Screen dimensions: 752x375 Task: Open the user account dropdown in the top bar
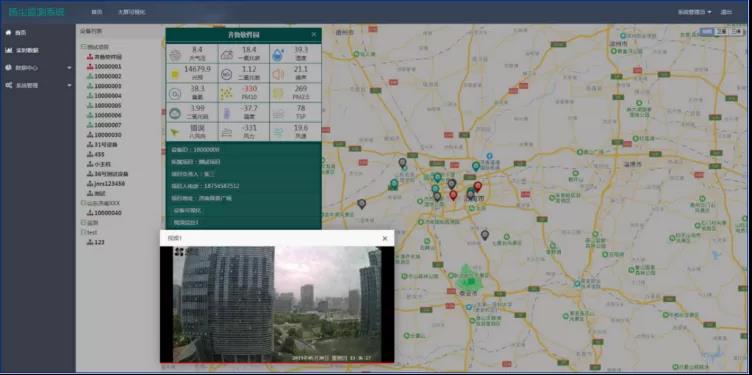[695, 12]
